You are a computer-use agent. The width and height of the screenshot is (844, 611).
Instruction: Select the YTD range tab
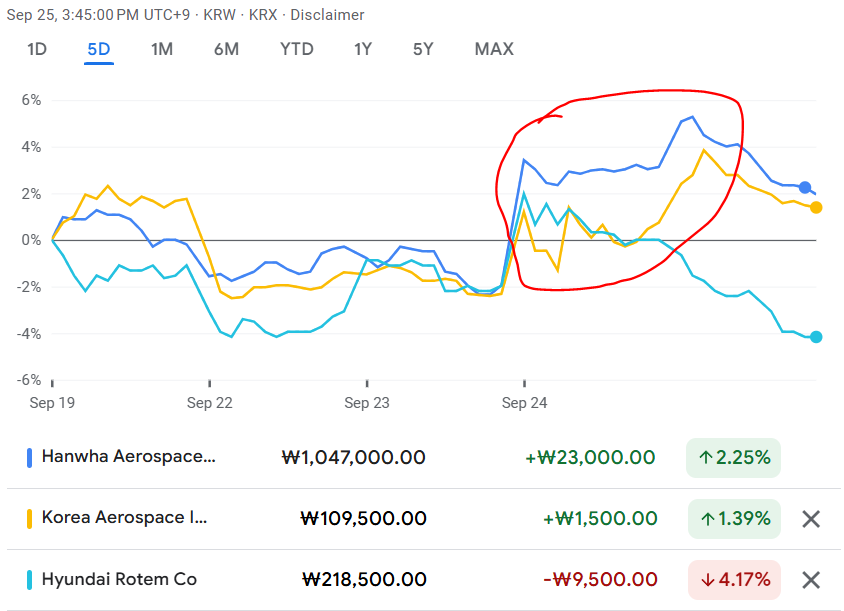coord(296,49)
